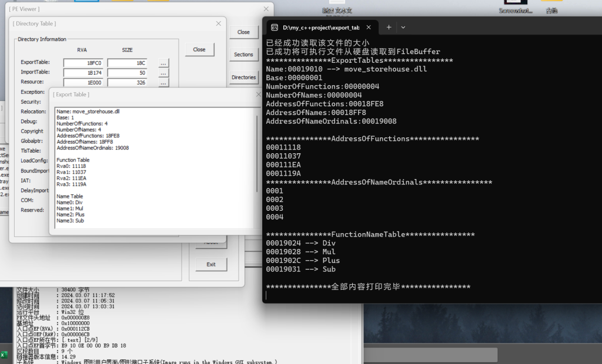
Task: Open ExportTable details with ellipsis button
Action: point(163,63)
